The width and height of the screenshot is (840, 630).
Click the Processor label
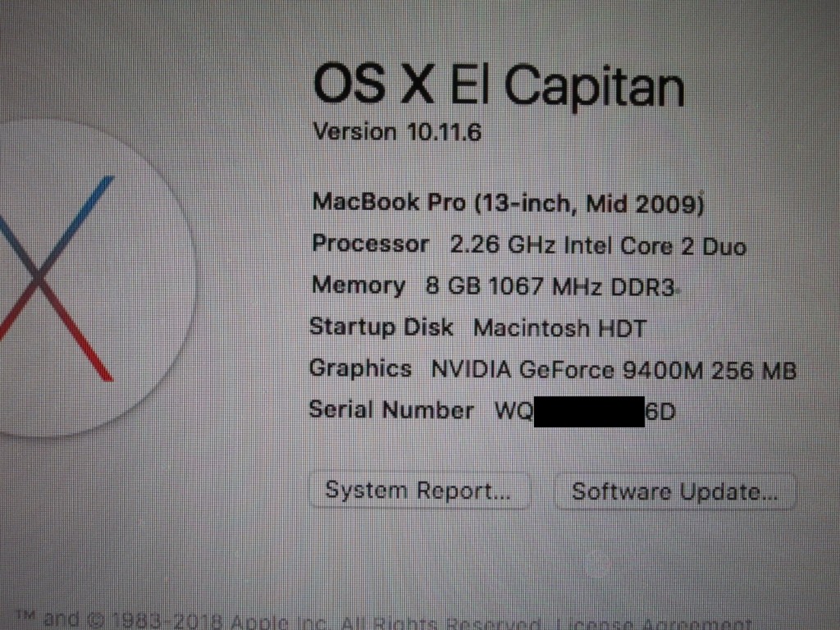click(x=370, y=244)
